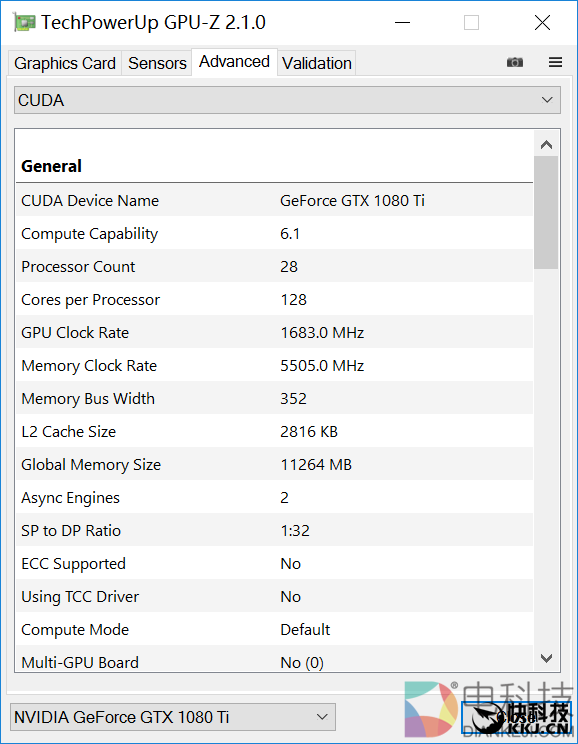Screen dimensions: 578x744
Task: Click the 5505.0 MHz value
Action: click(322, 366)
